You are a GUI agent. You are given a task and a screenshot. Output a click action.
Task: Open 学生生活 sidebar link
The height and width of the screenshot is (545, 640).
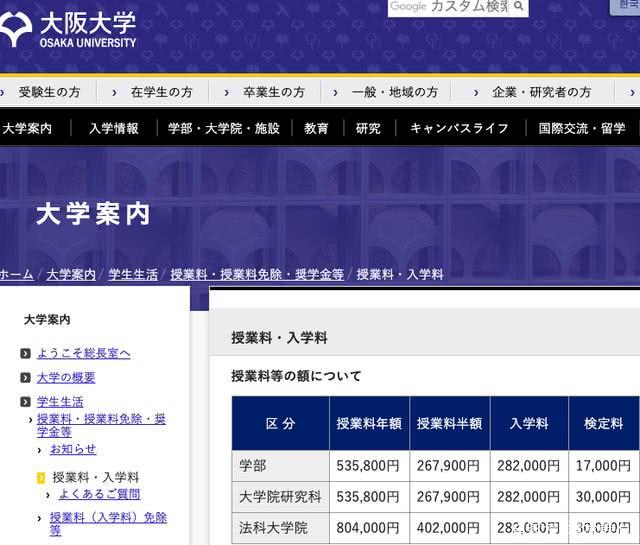pyautogui.click(x=60, y=402)
